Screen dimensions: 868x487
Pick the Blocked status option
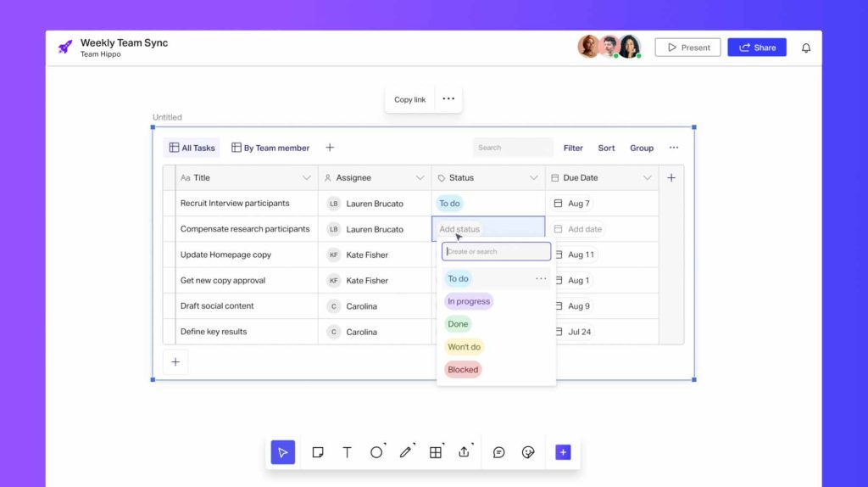(x=463, y=370)
